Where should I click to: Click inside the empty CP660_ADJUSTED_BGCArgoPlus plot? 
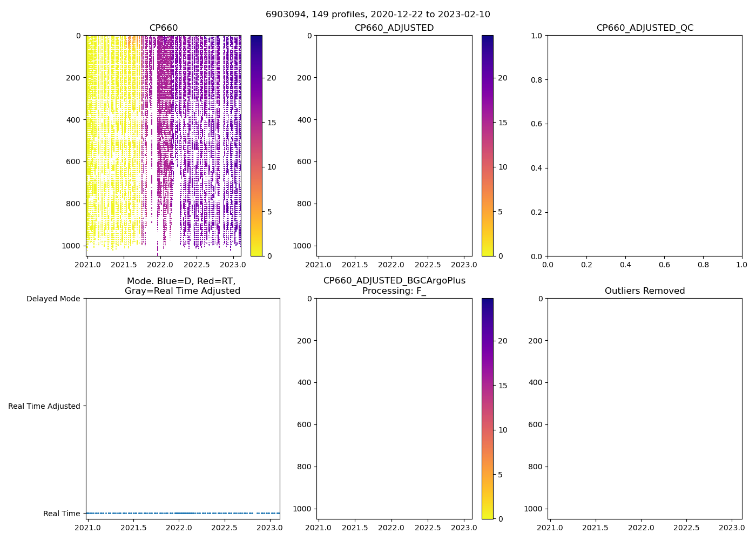(394, 409)
